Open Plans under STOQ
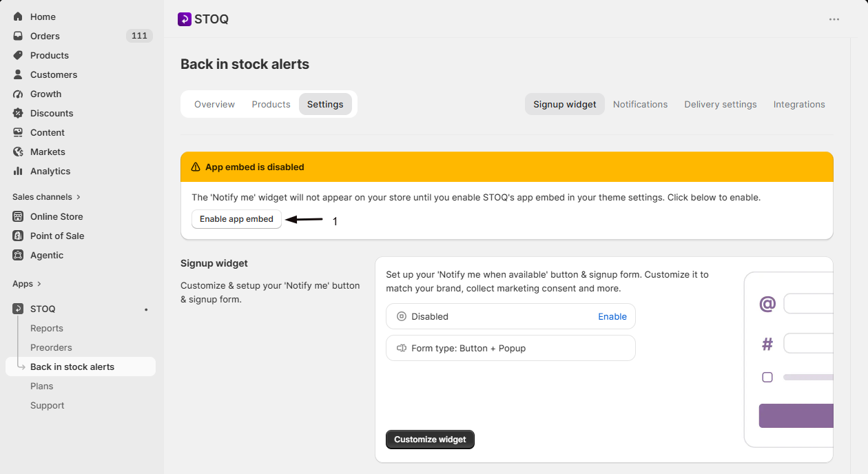The width and height of the screenshot is (868, 474). [x=41, y=387]
